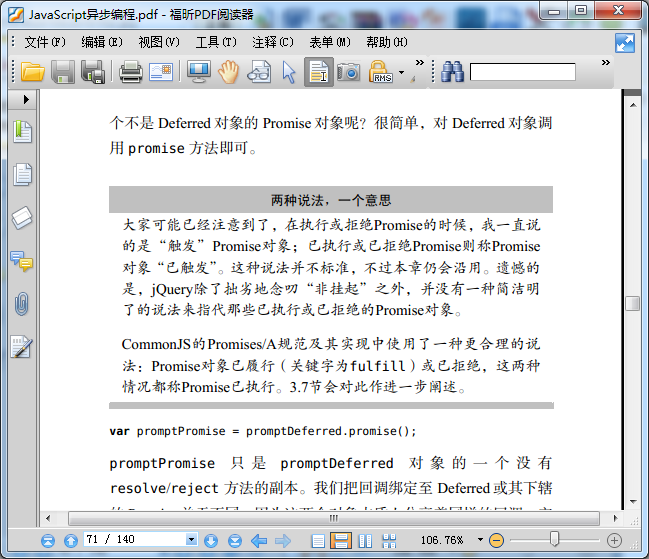This screenshot has width=649, height=559.
Task: Click the next view forward arrow
Action: [283, 541]
